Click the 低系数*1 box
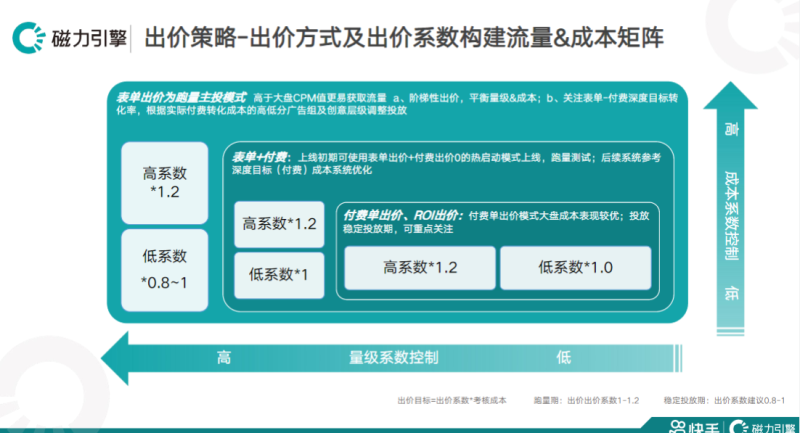This screenshot has width=800, height=433. (279, 275)
